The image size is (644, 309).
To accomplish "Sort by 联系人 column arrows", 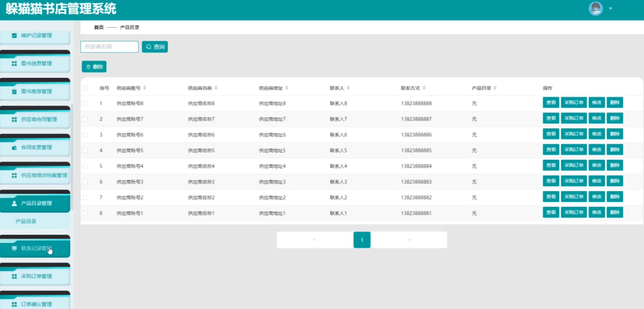I will (x=349, y=88).
